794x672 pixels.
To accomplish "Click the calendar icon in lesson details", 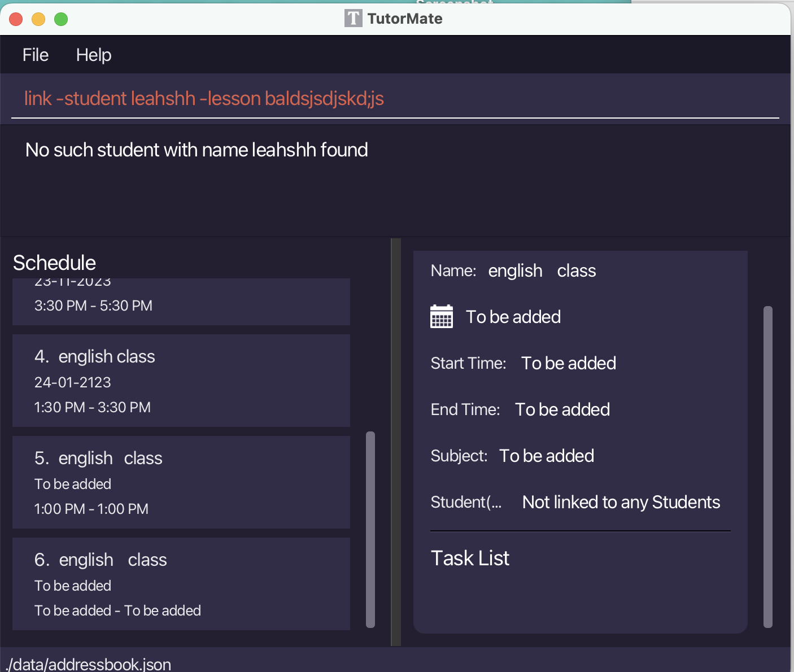I will click(x=442, y=316).
